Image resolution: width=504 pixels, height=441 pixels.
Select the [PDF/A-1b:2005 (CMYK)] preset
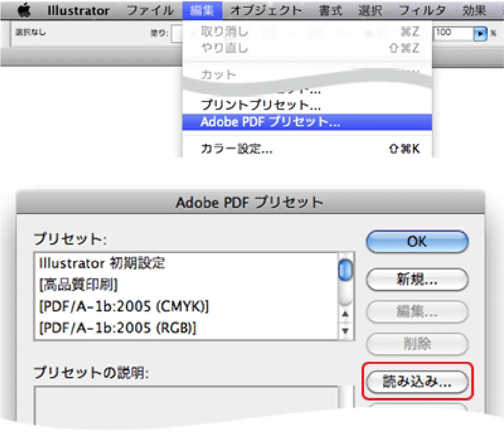(x=124, y=307)
